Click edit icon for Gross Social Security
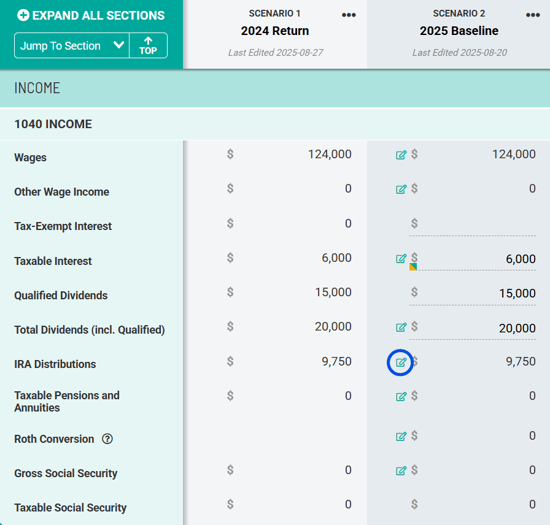Image resolution: width=550 pixels, height=525 pixels. coord(401,470)
